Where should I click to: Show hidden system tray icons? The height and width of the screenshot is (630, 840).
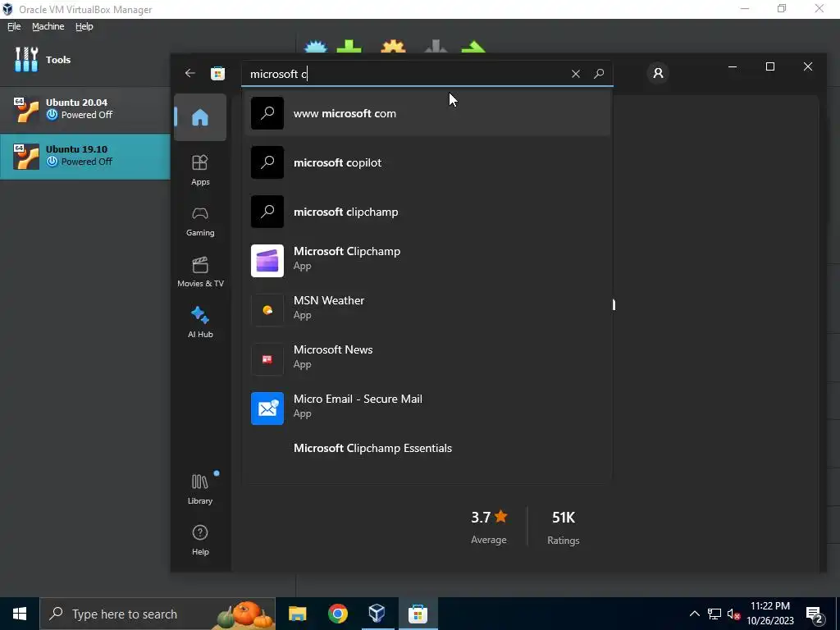[x=694, y=614]
